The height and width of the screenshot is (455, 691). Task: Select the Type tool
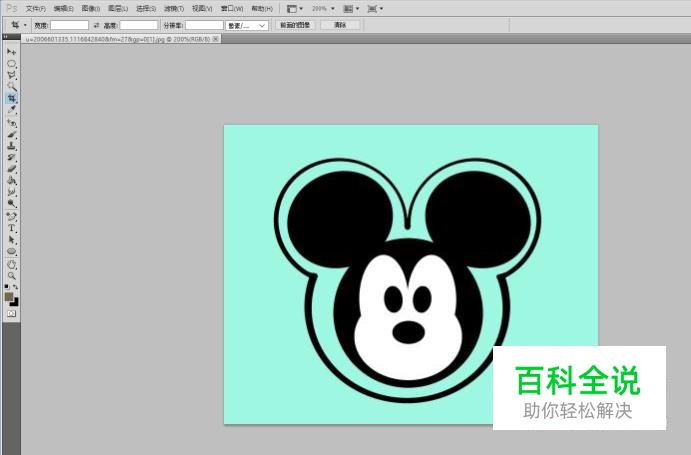tap(11, 228)
